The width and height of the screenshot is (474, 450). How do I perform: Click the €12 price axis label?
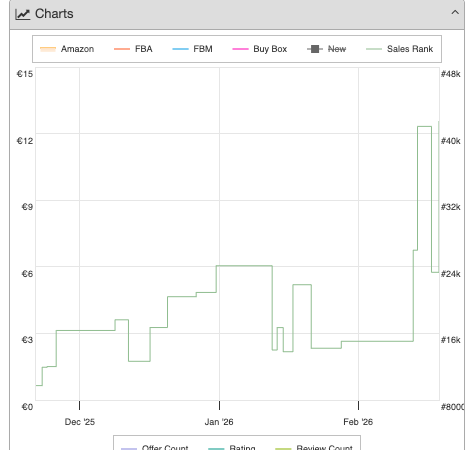click(x=25, y=141)
